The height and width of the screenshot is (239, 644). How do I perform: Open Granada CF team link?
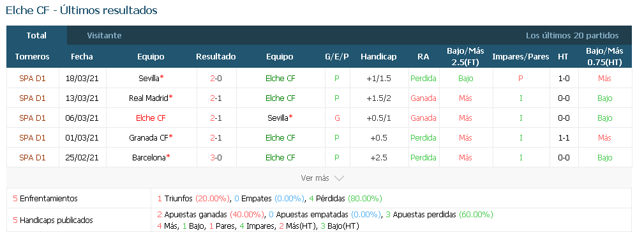[149, 137]
